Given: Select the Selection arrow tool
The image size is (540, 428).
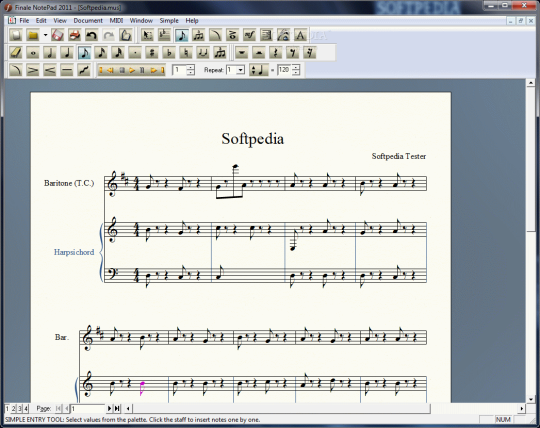Looking at the screenshot, I should coord(147,35).
